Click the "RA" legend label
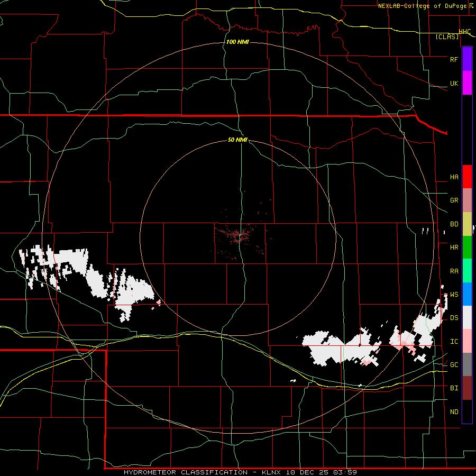Screen dimensions: 476x476 click(454, 271)
